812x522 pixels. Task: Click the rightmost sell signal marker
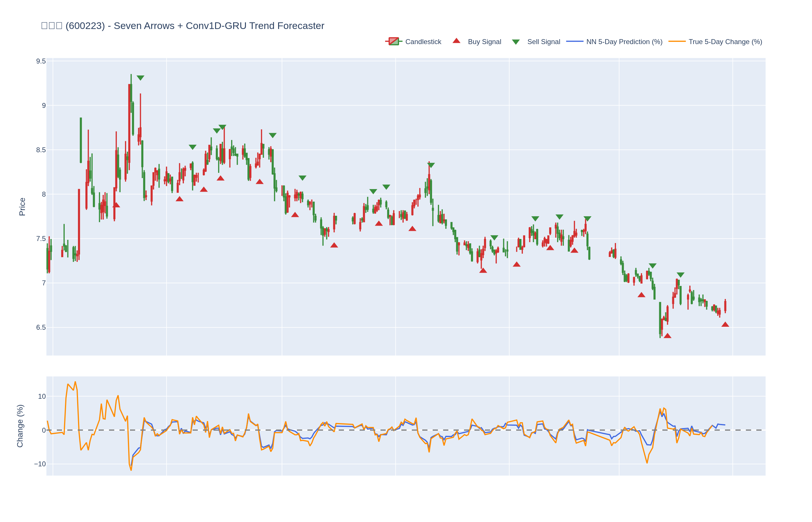pos(681,275)
